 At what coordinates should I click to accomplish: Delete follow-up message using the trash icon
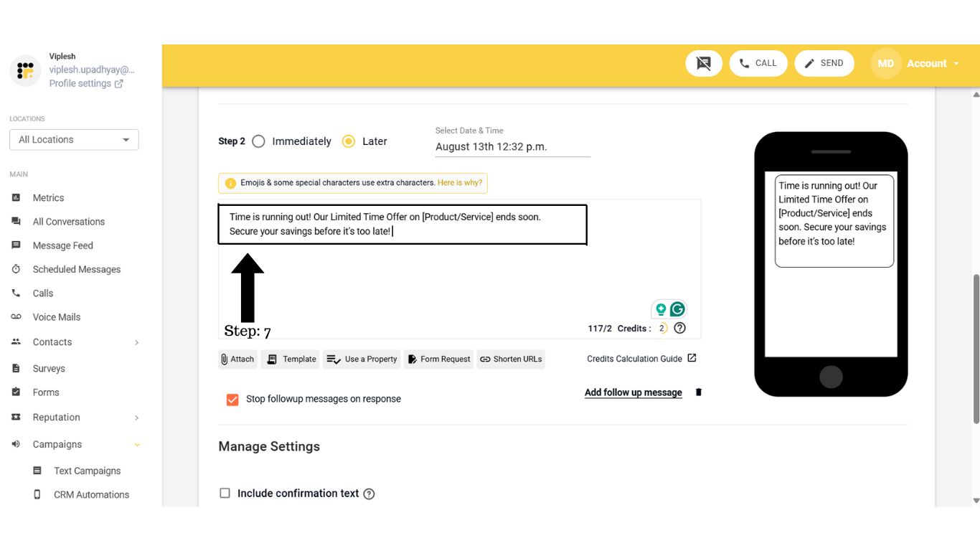coord(698,392)
